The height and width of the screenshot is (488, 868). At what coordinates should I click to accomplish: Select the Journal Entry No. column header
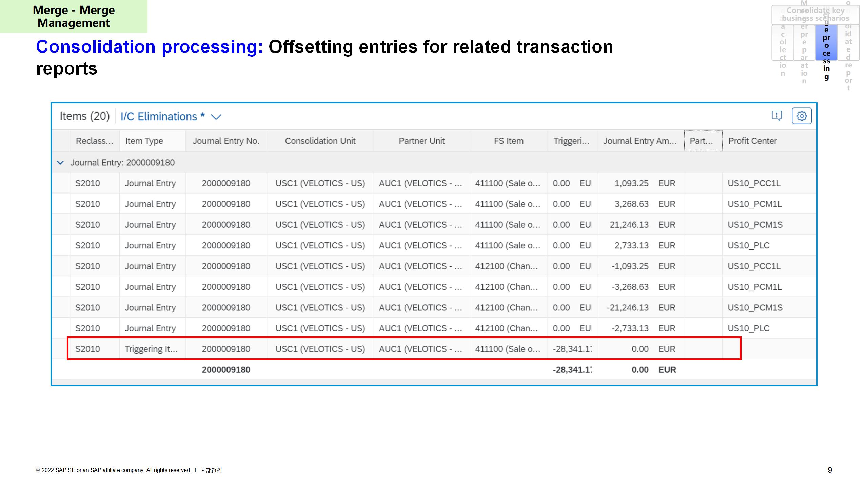pos(226,141)
